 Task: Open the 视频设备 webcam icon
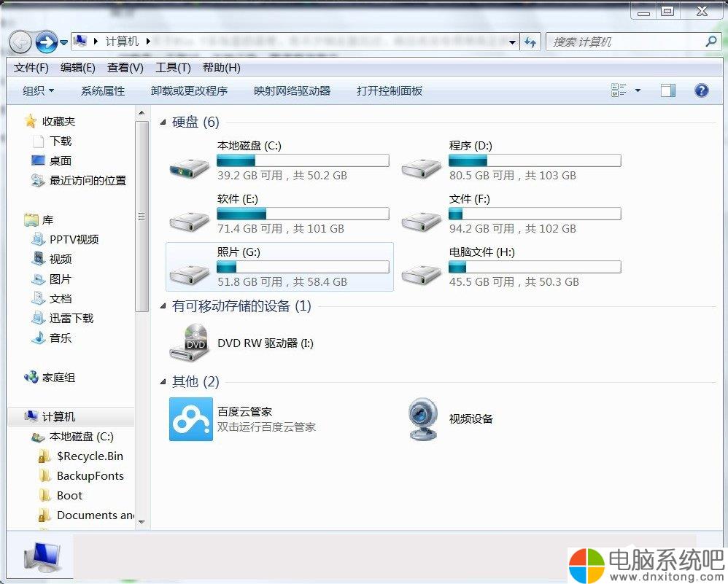point(423,419)
